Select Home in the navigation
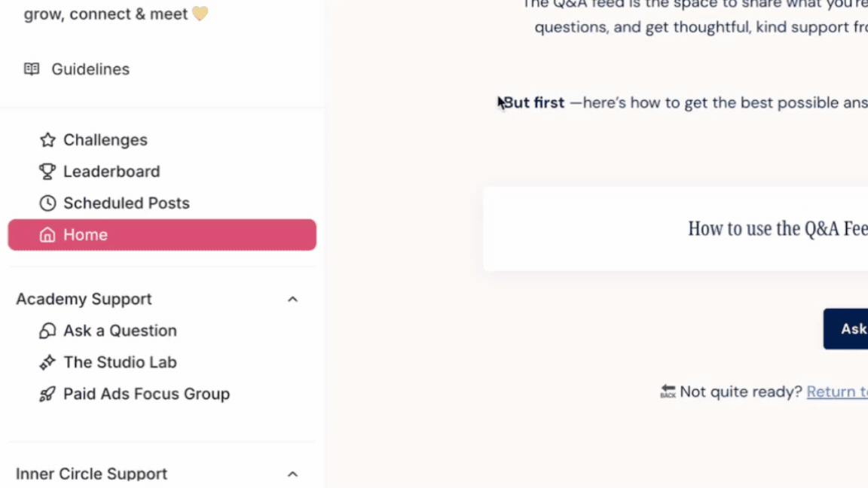The height and width of the screenshot is (488, 868). pos(85,234)
